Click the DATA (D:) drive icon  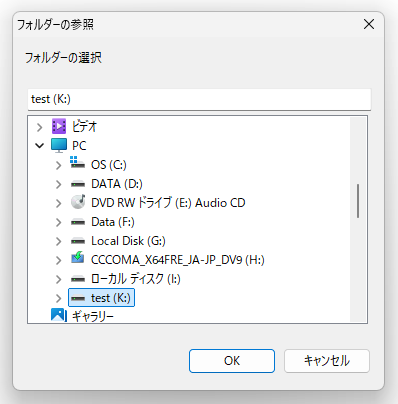pos(78,184)
